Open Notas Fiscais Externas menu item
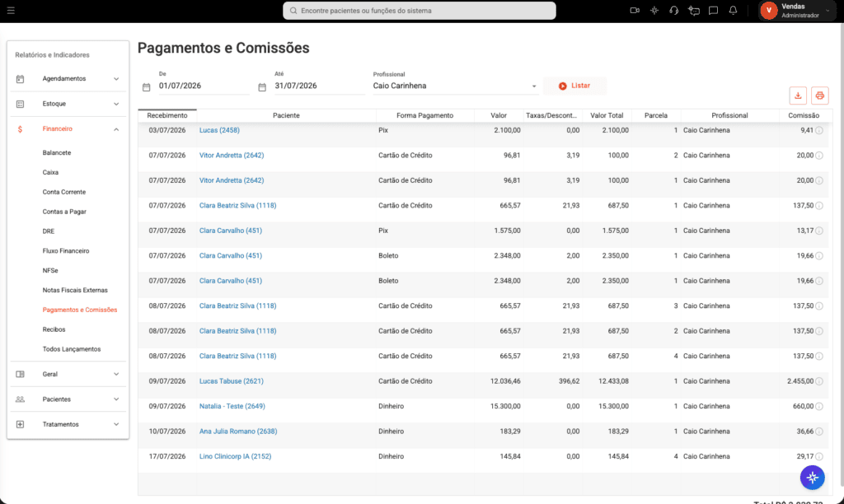The width and height of the screenshot is (844, 504). coord(75,291)
